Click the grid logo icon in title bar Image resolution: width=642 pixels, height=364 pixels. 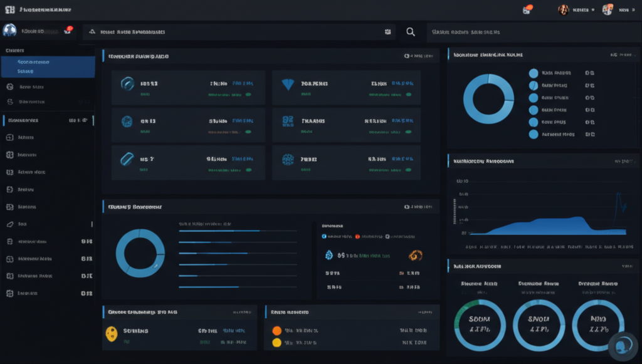(x=9, y=10)
